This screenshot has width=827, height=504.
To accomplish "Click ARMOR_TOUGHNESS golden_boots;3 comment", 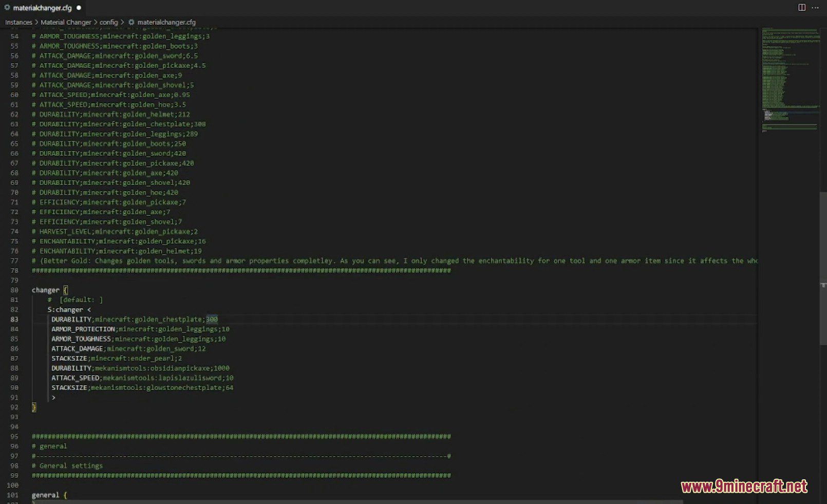I will click(115, 46).
